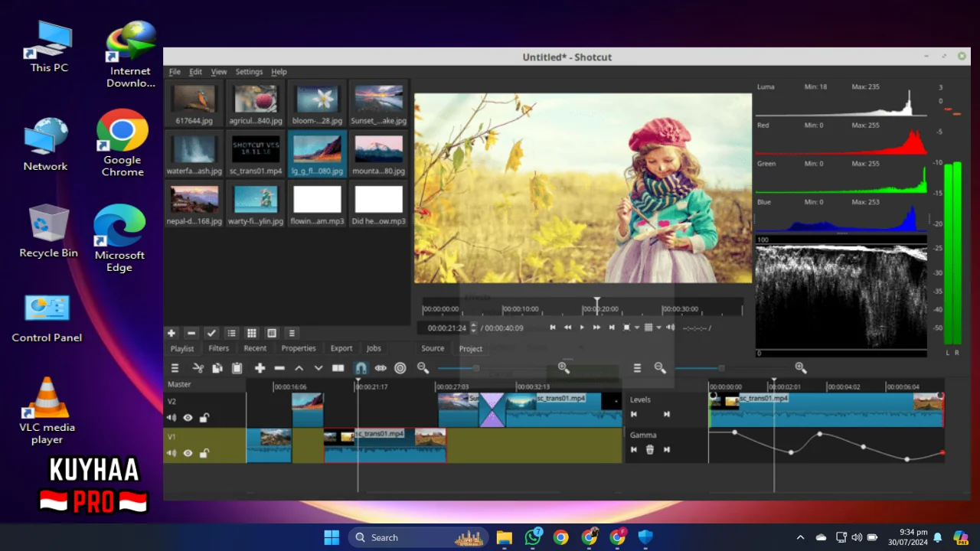Toggle Ripple target icon in timeline toolbar
980x551 pixels.
click(400, 368)
